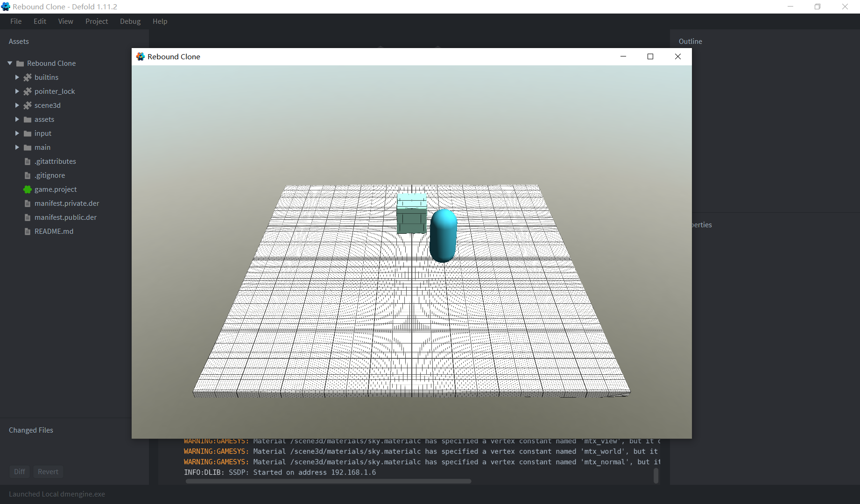Open the Project menu
The image size is (860, 504).
click(x=96, y=21)
